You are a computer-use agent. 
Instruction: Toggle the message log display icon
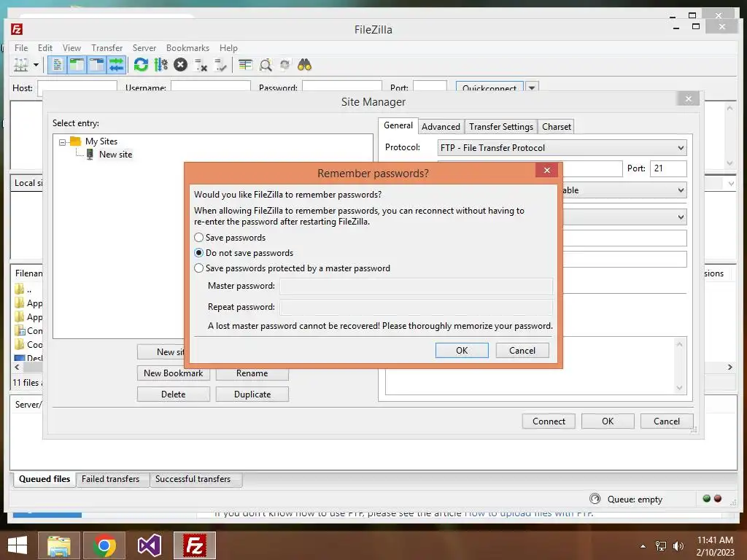57,65
